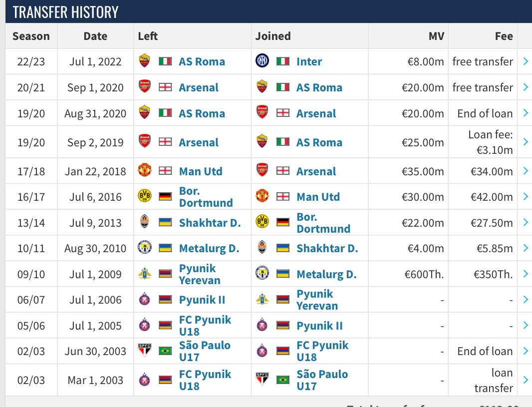
Task: Click the Brazil flag next to São Paulo U17 in Left column
Action: [165, 350]
